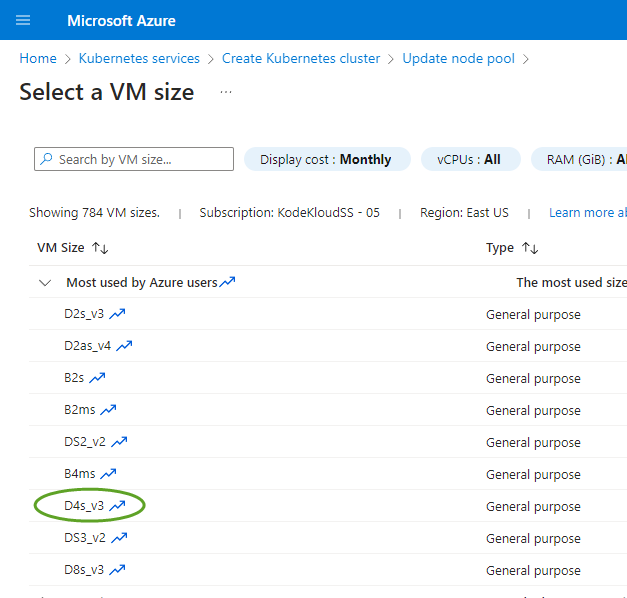Click the trending icon next to D4s_v3
This screenshot has width=627, height=598.
click(x=117, y=506)
